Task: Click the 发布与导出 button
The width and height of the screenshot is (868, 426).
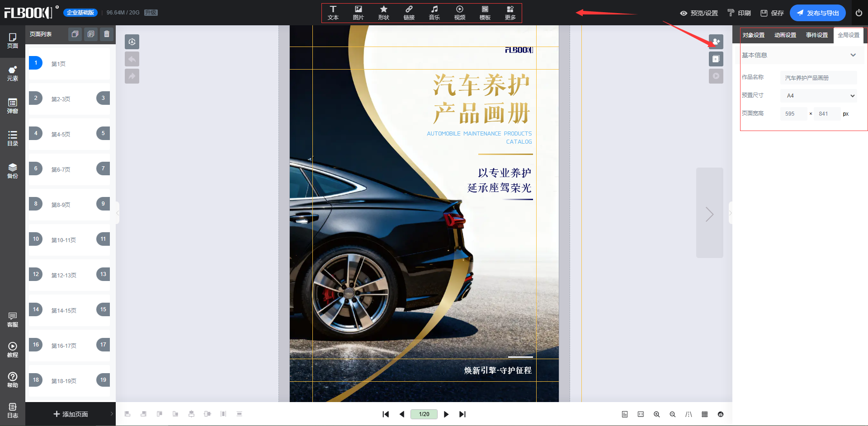Action: pos(817,13)
